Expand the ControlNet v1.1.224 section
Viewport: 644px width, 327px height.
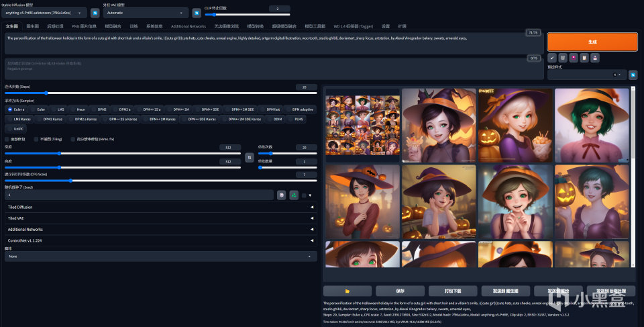(160, 240)
